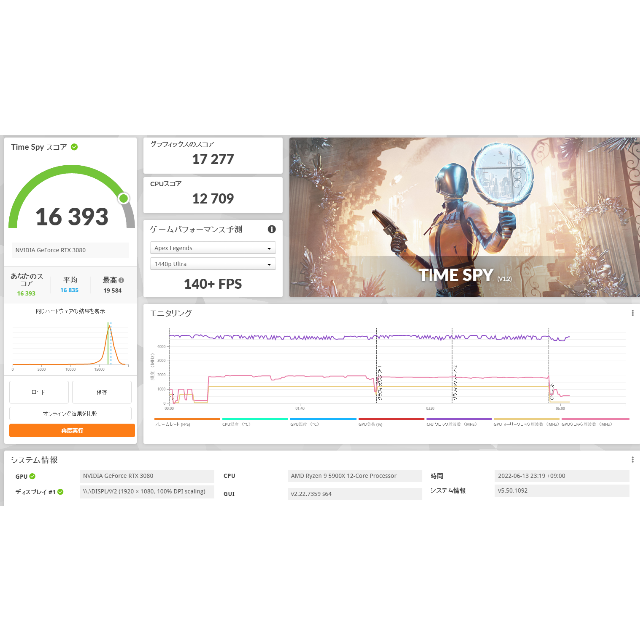This screenshot has height=640, width=640.
Task: Click the SystemInfo version v5.50.1092 field
Action: pos(562,491)
